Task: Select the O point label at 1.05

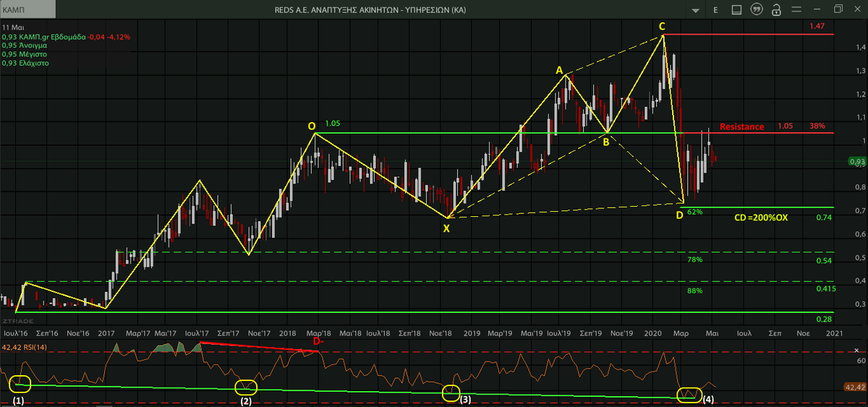Action: point(312,127)
